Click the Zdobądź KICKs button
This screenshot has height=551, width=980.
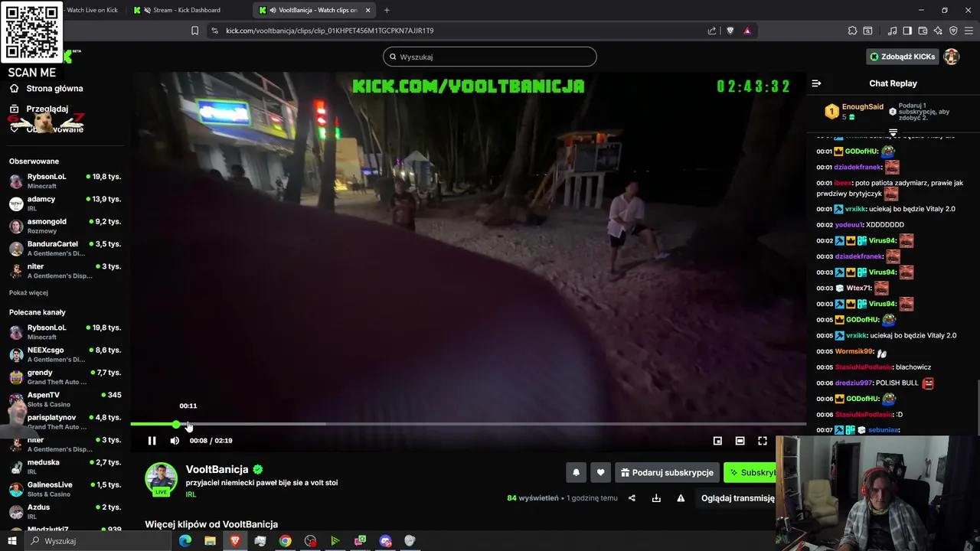(902, 57)
